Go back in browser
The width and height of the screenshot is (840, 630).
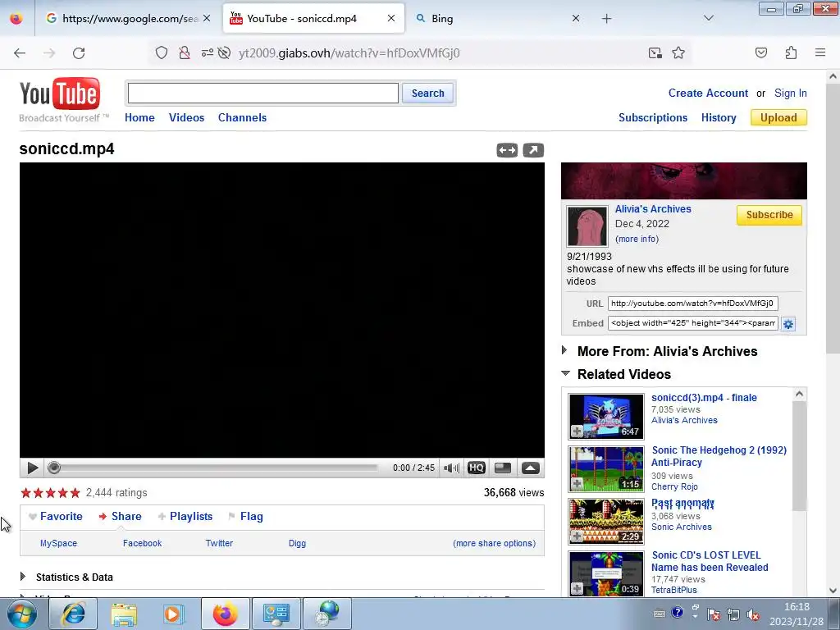click(x=20, y=52)
